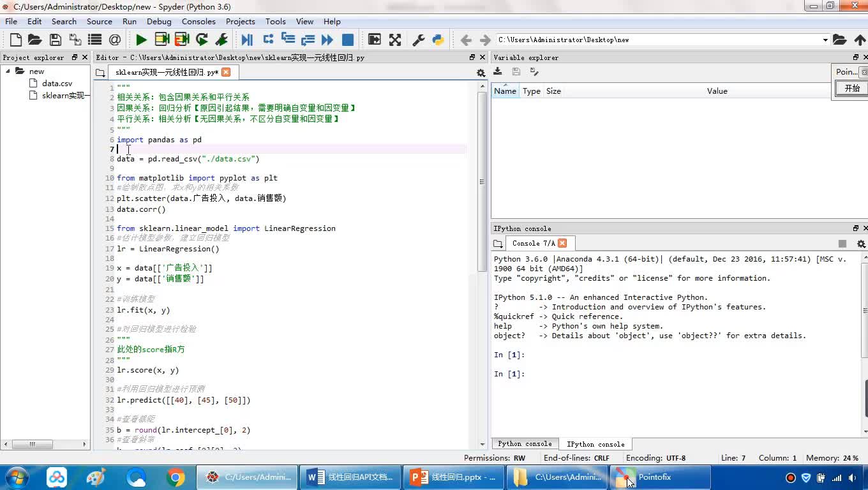This screenshot has width=868, height=490.
Task: Toggle fullscreen mode with crossed-arrows icon
Action: click(x=395, y=40)
